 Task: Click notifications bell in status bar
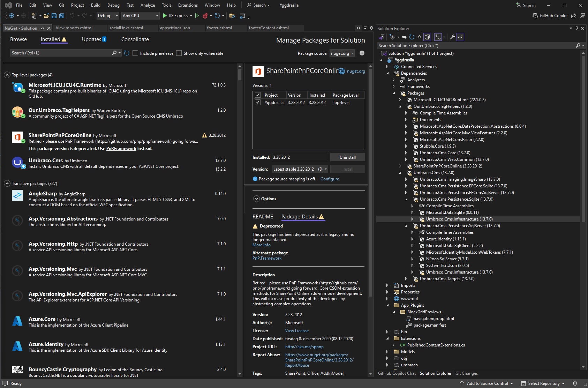(x=575, y=383)
